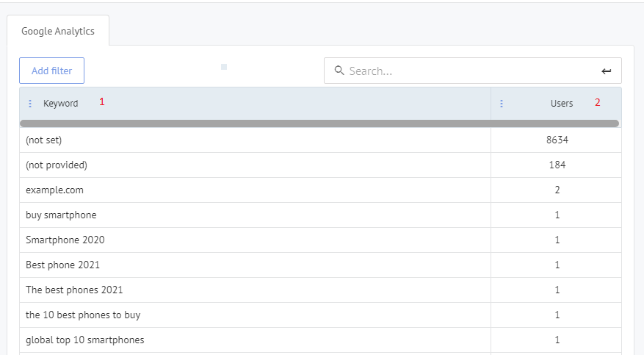Image resolution: width=644 pixels, height=355 pixels.
Task: Click the 8634 users value cell
Action: pyautogui.click(x=557, y=140)
